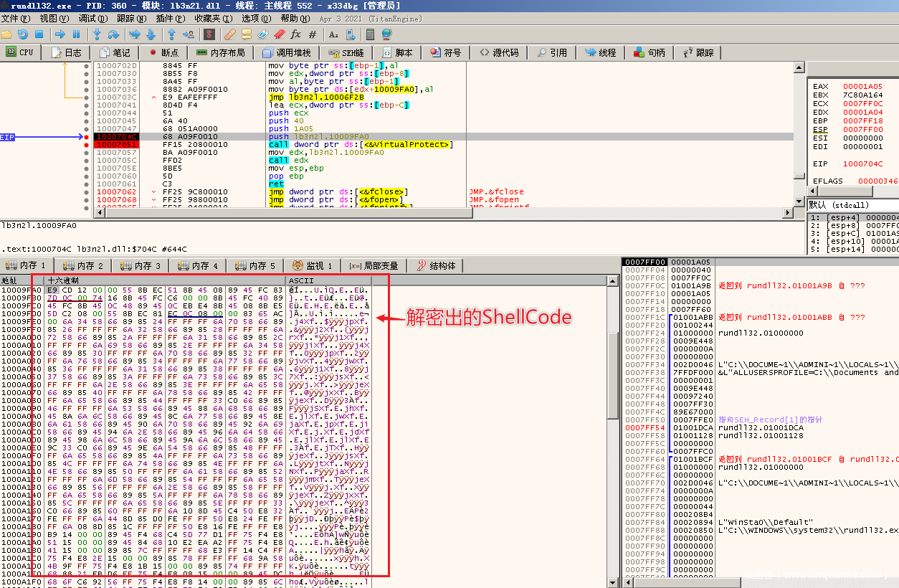Restart the debuggee with the restart icon
The height and width of the screenshot is (588, 899).
[22, 34]
